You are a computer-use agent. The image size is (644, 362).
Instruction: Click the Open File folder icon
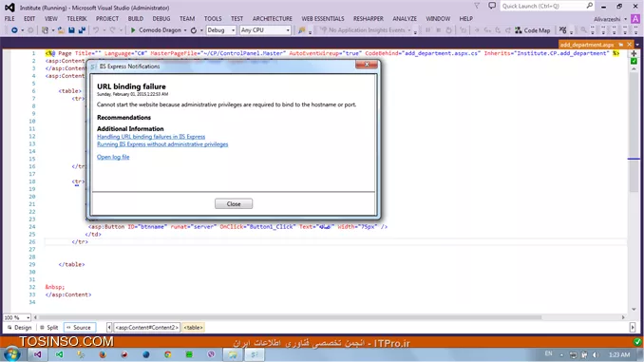click(x=61, y=30)
